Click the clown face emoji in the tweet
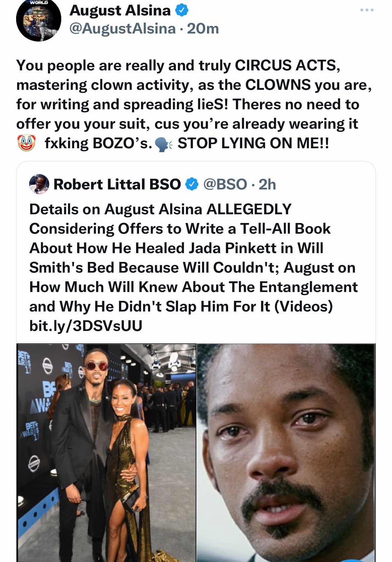This screenshot has width=392, height=562. point(26,143)
